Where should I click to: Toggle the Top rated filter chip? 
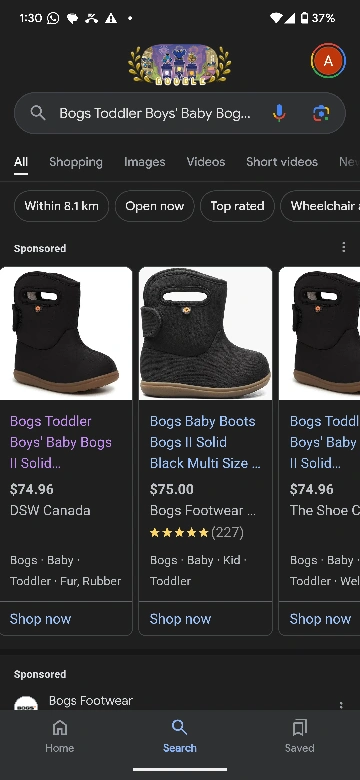(x=237, y=206)
